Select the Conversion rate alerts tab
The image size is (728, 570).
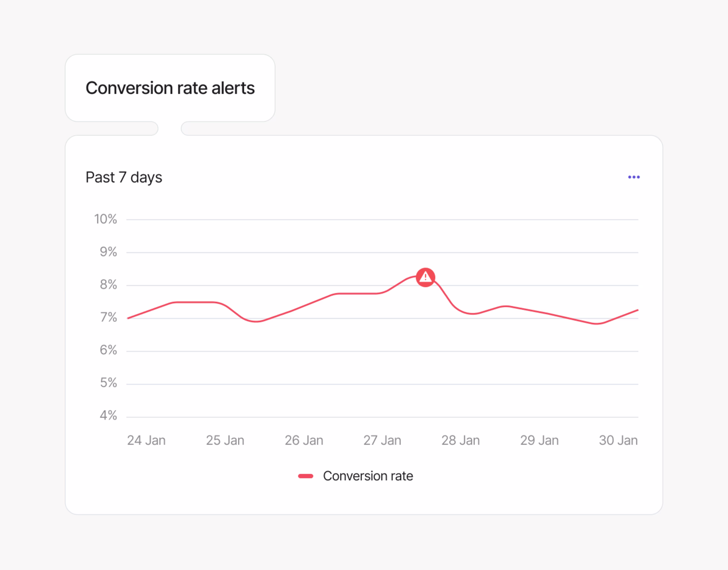tap(170, 88)
